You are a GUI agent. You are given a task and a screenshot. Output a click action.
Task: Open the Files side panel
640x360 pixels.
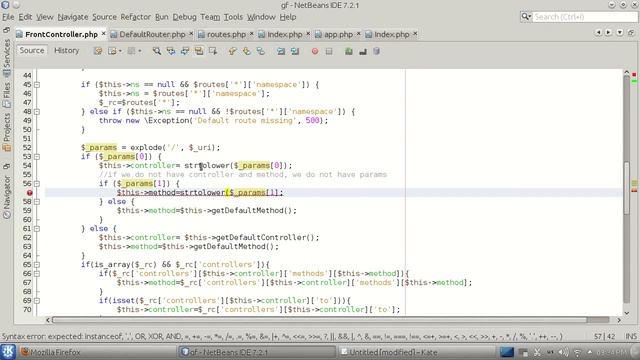coord(6,94)
